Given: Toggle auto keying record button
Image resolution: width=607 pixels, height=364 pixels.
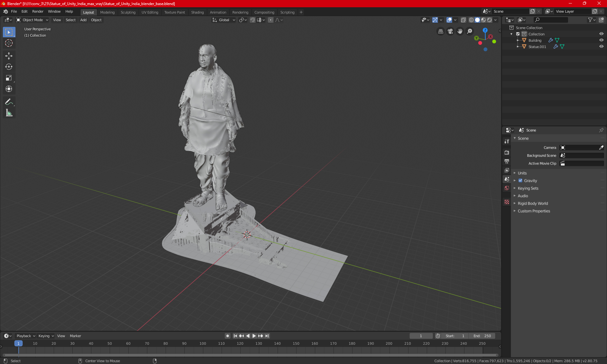Looking at the screenshot, I should [x=227, y=336].
